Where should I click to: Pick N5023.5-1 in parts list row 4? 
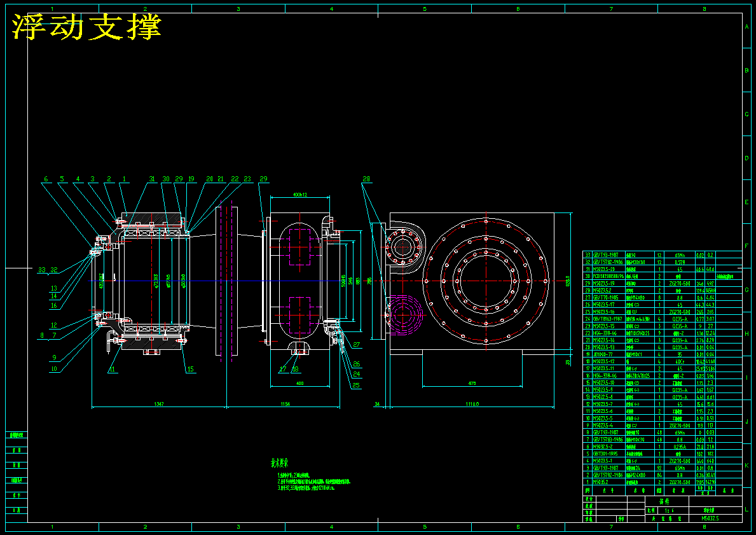601,461
